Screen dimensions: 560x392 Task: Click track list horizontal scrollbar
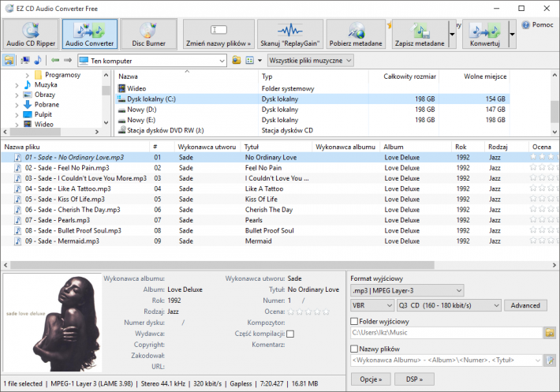(x=222, y=265)
